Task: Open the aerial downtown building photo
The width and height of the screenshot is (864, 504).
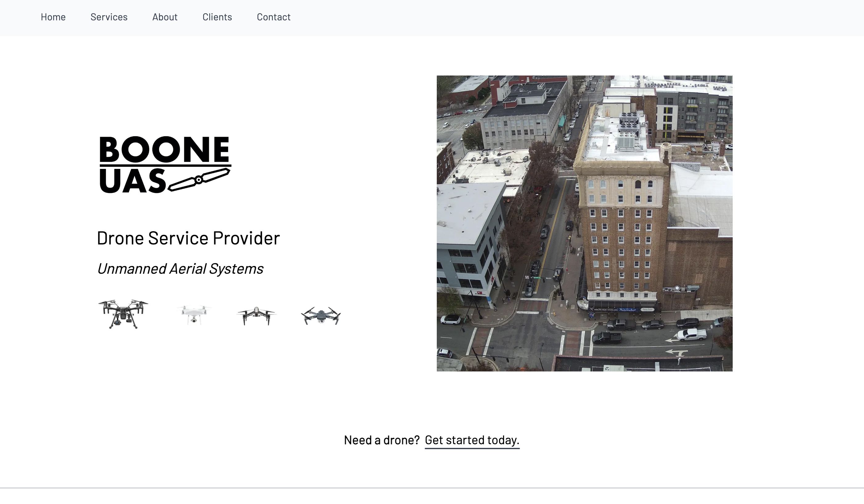Action: pyautogui.click(x=584, y=223)
